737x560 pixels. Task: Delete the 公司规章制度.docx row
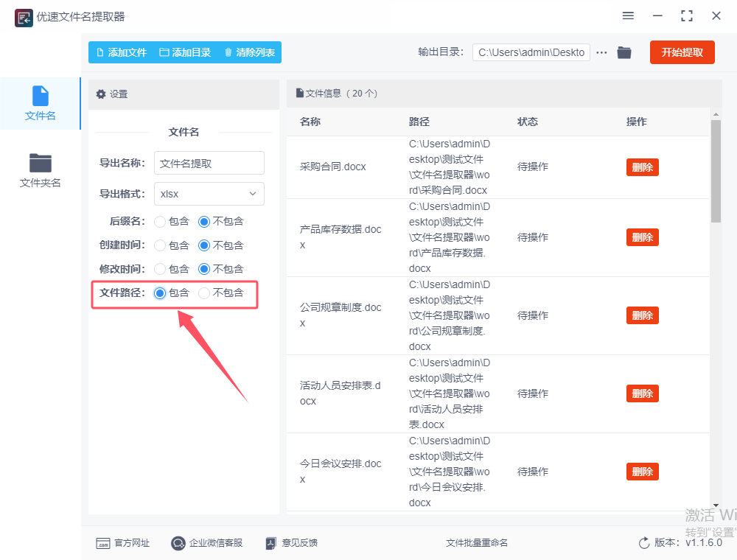(x=642, y=315)
